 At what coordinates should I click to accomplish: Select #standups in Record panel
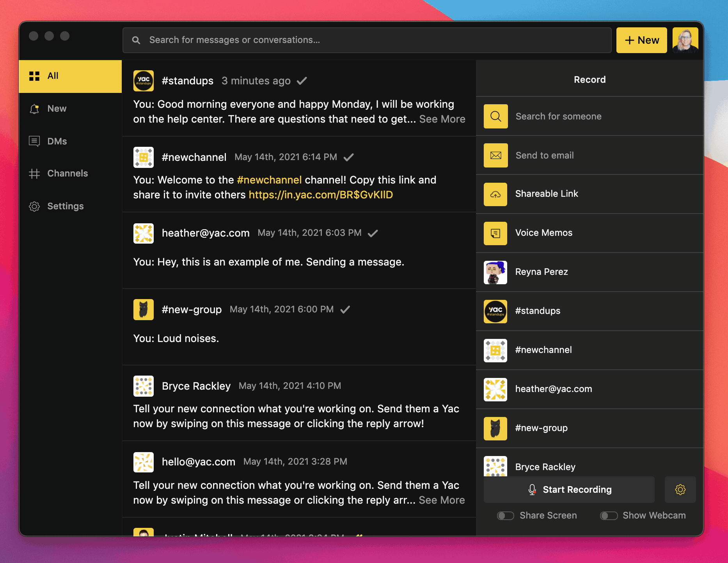pos(590,312)
